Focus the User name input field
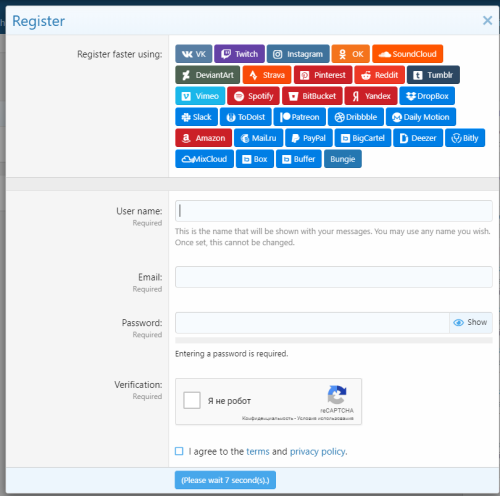Screen dimensions: 500x496 [x=334, y=211]
